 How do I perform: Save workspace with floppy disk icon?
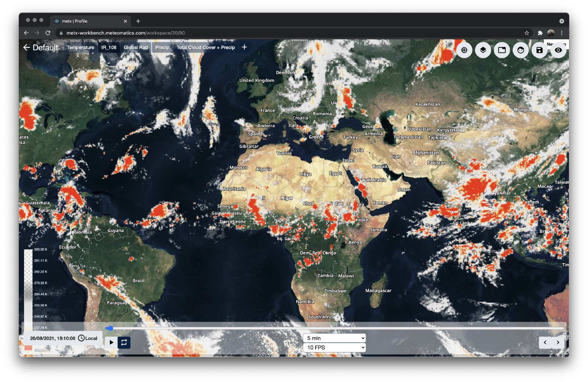pos(539,50)
